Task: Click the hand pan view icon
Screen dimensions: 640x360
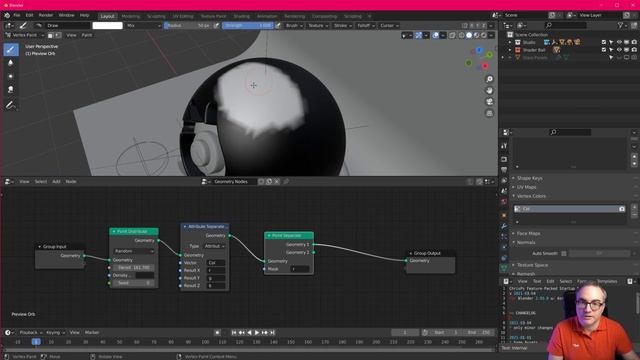Action: [x=489, y=91]
